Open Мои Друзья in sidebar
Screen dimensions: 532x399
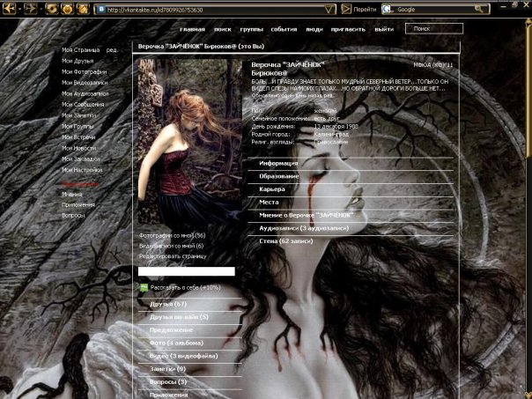tap(78, 61)
